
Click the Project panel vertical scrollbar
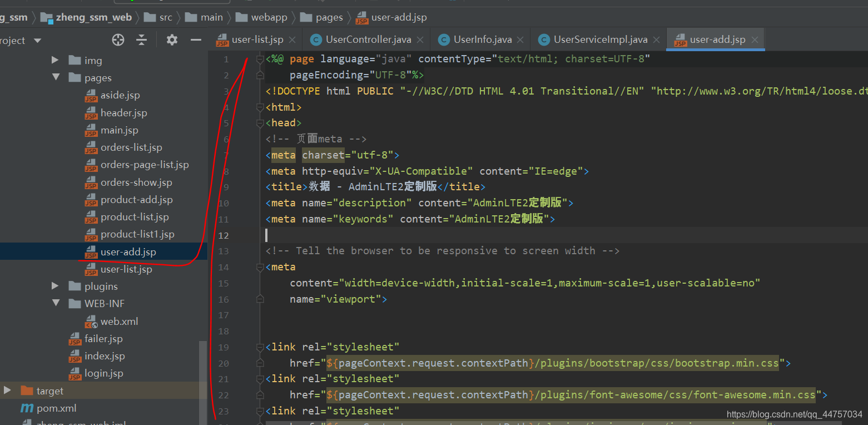[x=203, y=383]
